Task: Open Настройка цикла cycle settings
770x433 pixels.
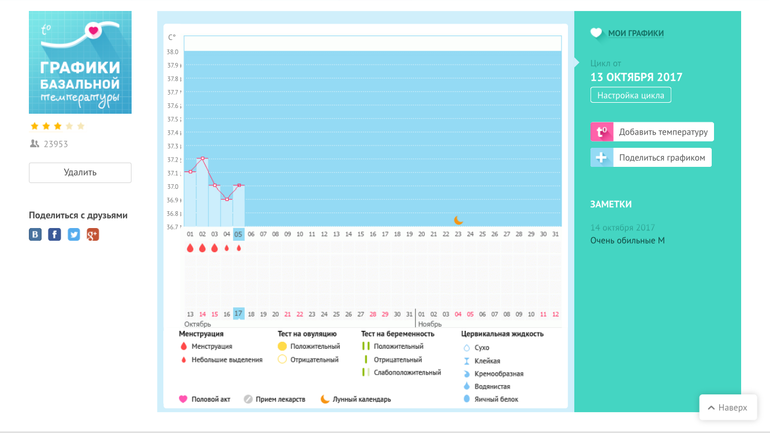Action: tap(630, 96)
